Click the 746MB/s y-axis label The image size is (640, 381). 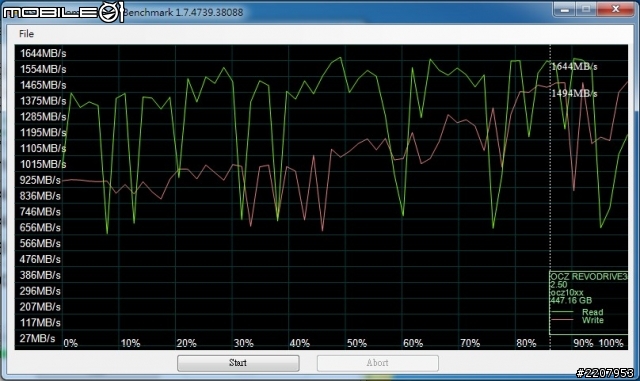(x=40, y=212)
